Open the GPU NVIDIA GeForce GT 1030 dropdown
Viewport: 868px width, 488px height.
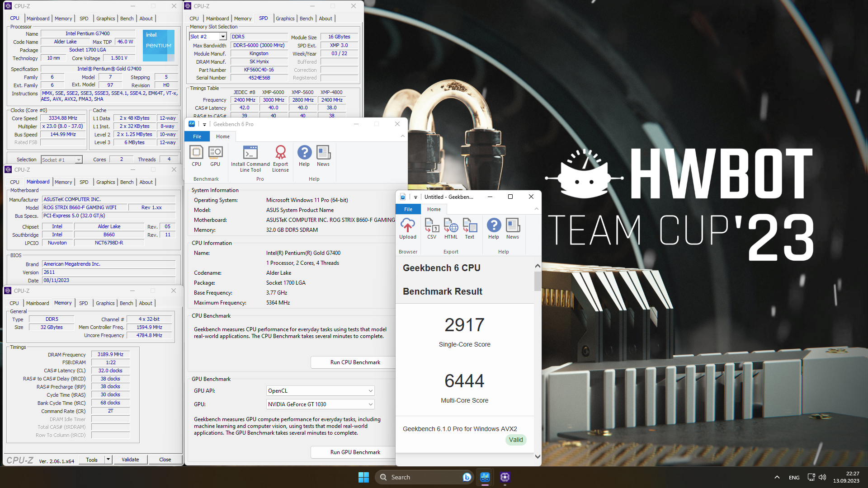click(370, 404)
